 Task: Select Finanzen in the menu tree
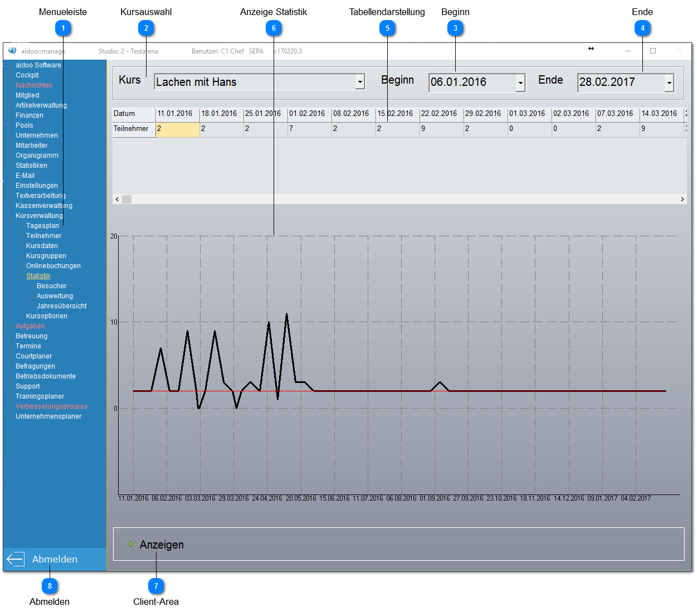30,115
